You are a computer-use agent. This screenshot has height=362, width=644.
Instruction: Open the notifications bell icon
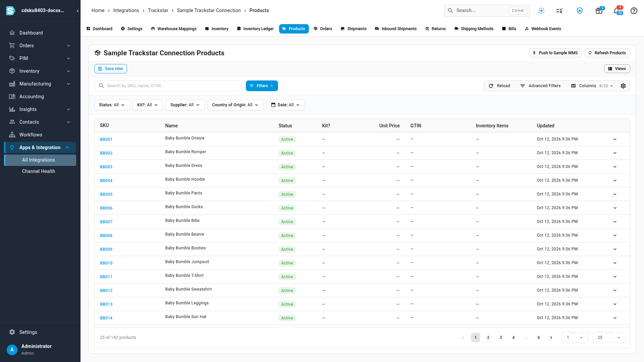(x=616, y=11)
